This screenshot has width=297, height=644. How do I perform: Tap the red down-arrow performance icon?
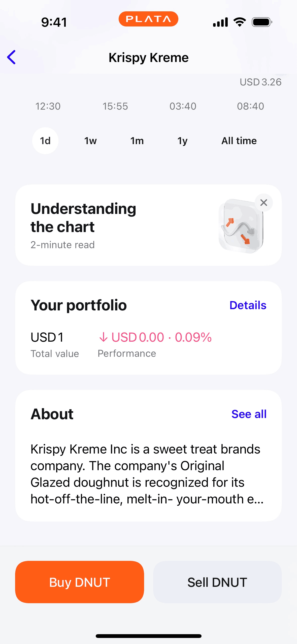point(103,337)
